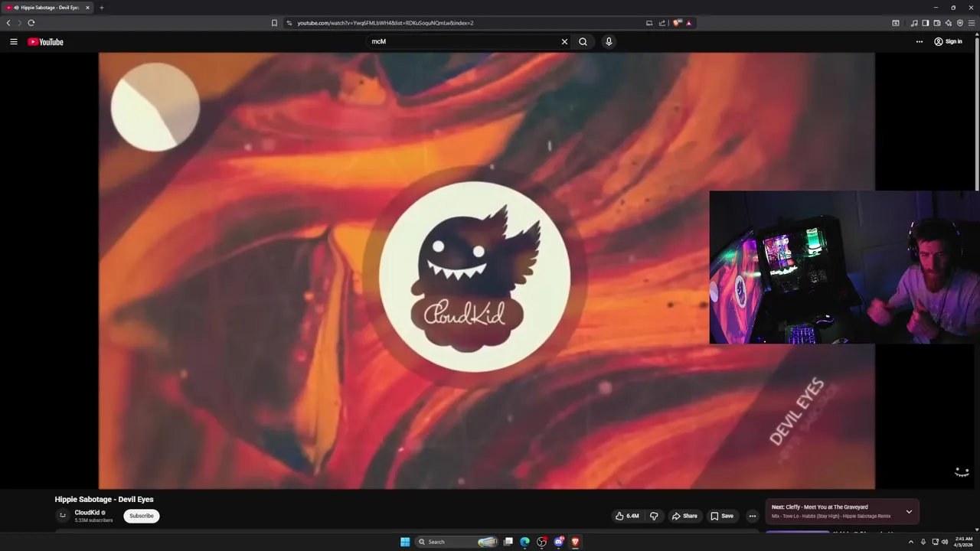Close the Hippie Sabotage tab

click(87, 8)
